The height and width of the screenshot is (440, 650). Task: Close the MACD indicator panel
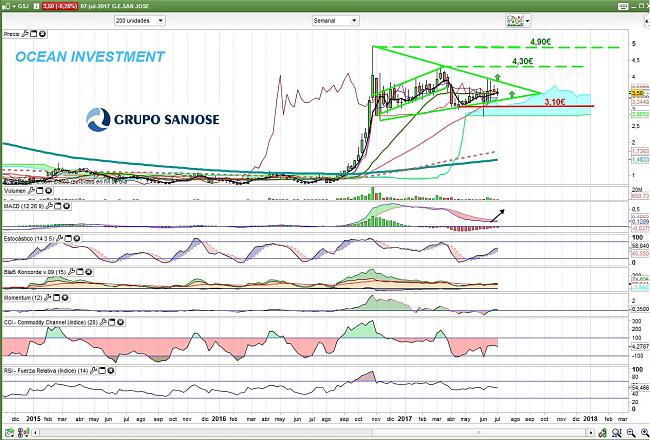point(66,206)
